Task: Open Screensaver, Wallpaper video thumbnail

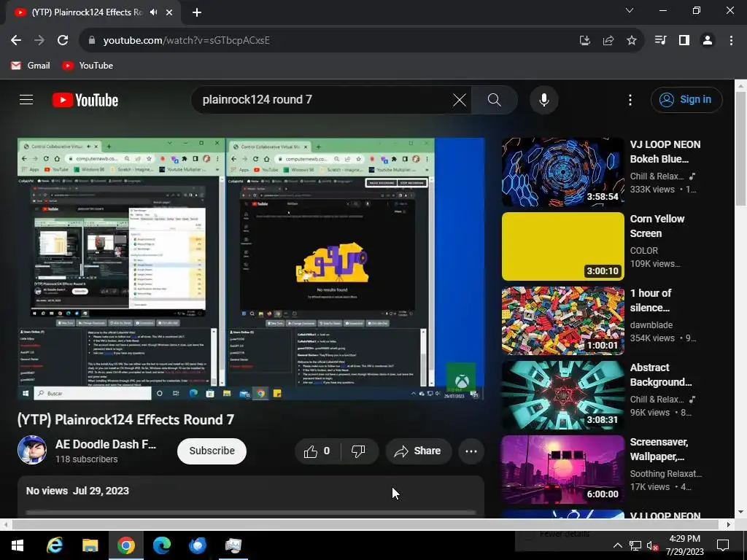Action: point(562,470)
